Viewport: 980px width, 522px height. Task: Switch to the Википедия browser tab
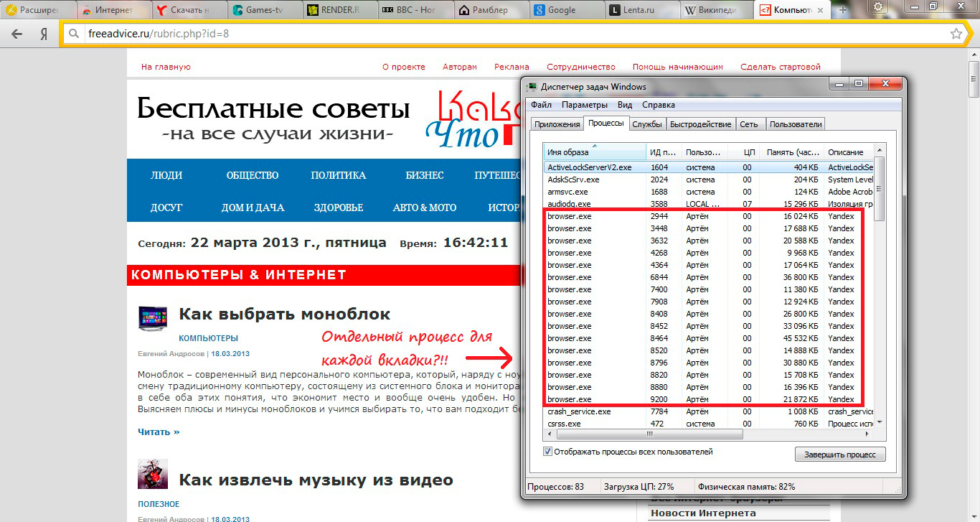(716, 10)
